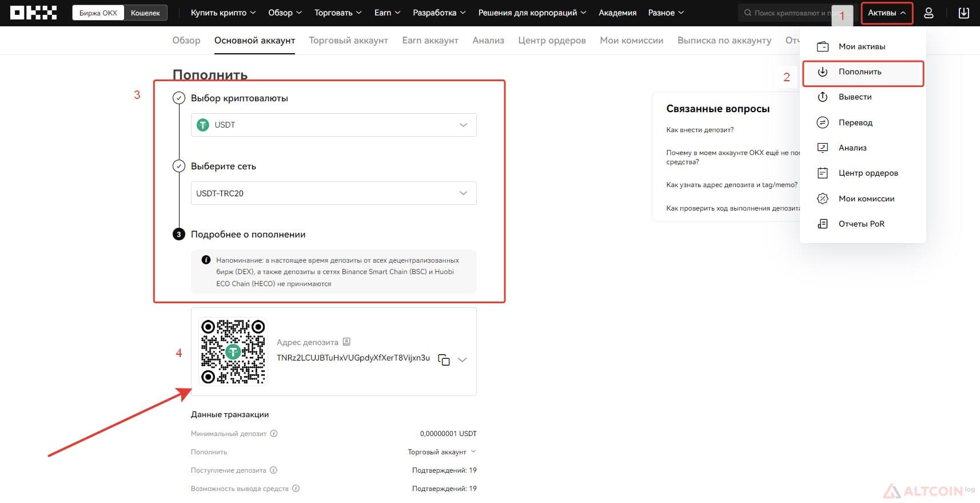Switch to the Earn аккаунт tab

tap(430, 40)
